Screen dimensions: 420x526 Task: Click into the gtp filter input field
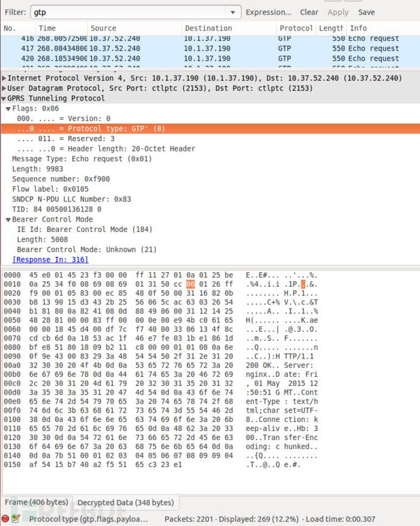tap(129, 12)
